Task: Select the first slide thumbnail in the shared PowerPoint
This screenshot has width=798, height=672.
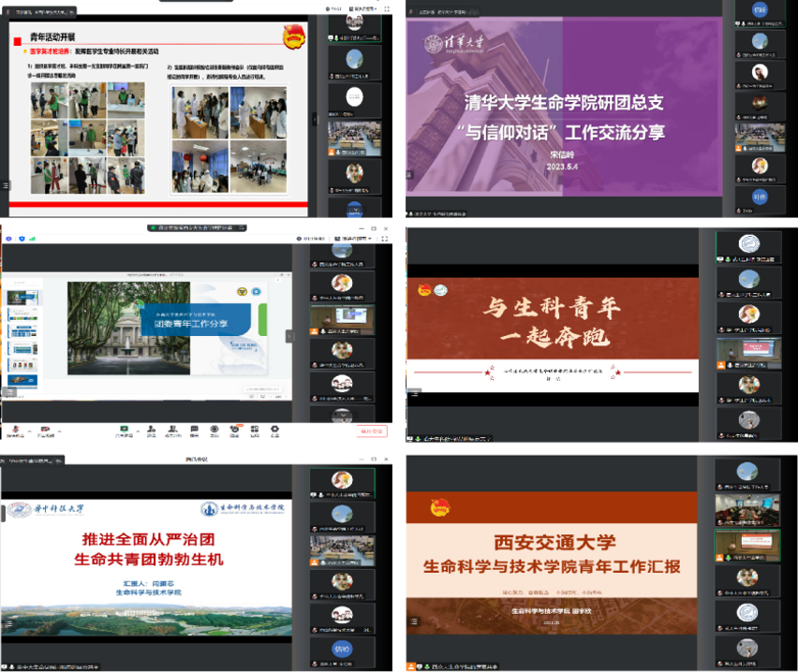Action: point(22,298)
